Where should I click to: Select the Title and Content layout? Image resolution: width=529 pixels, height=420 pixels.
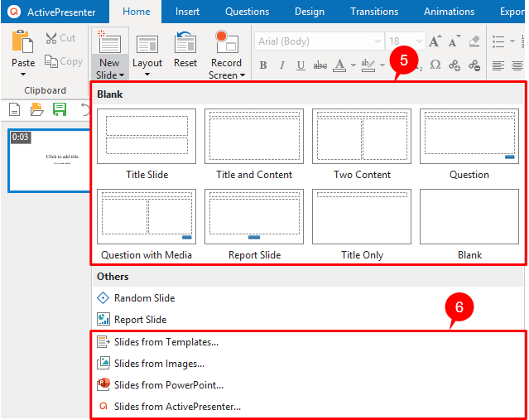point(254,137)
